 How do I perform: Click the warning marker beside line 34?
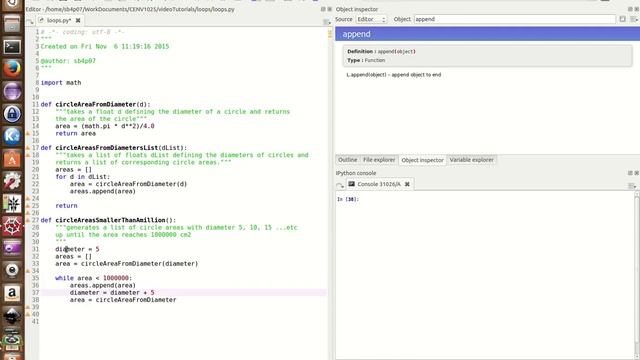pyautogui.click(x=28, y=271)
